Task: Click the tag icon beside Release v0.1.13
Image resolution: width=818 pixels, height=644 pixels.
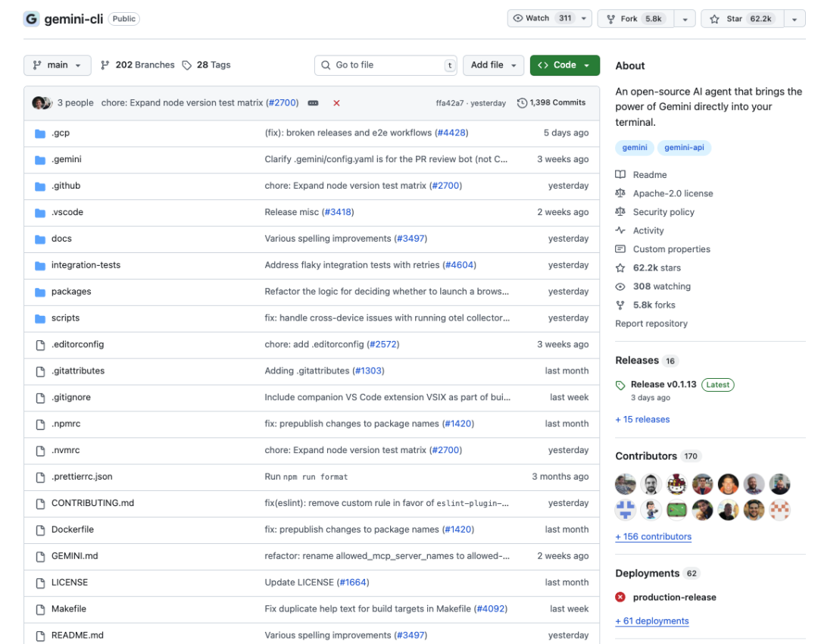Action: point(620,386)
